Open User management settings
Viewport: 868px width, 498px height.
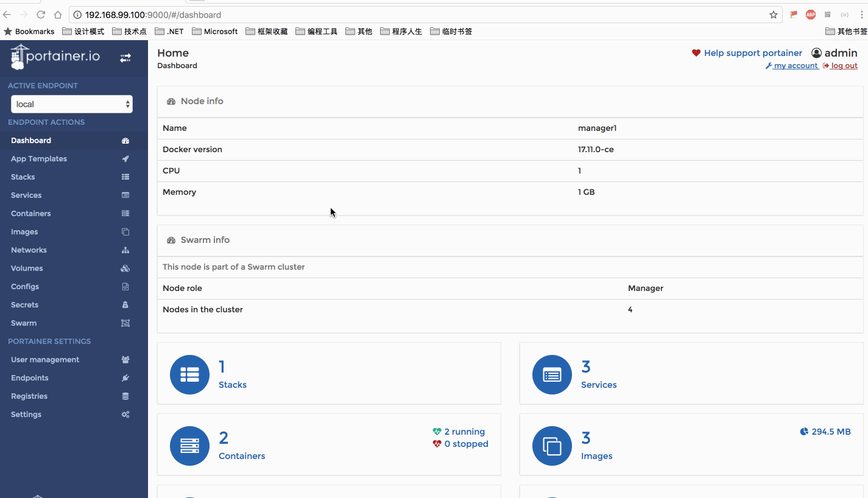(x=74, y=360)
